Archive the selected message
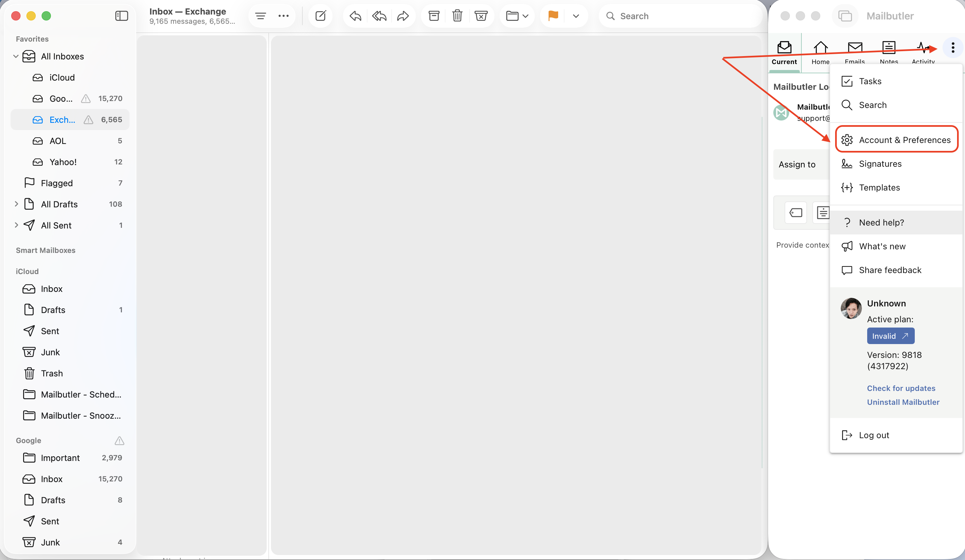 click(434, 16)
